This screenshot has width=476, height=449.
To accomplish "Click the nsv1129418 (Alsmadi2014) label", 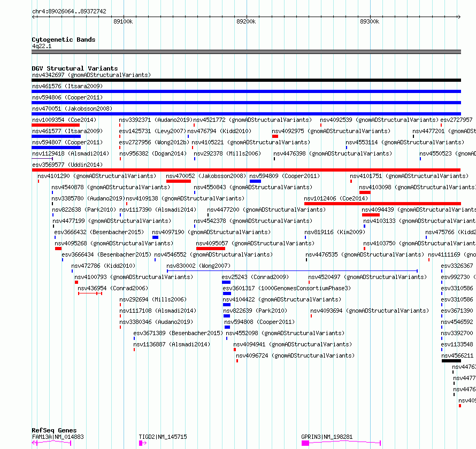I will tap(71, 153).
